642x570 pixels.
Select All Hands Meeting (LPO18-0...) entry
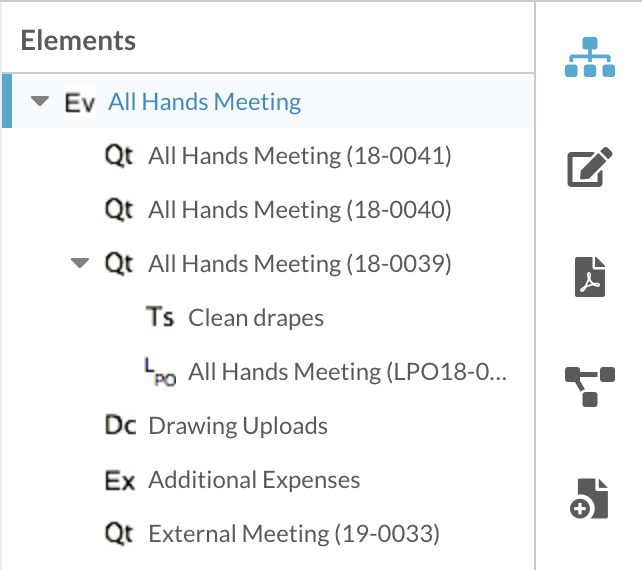click(x=348, y=372)
